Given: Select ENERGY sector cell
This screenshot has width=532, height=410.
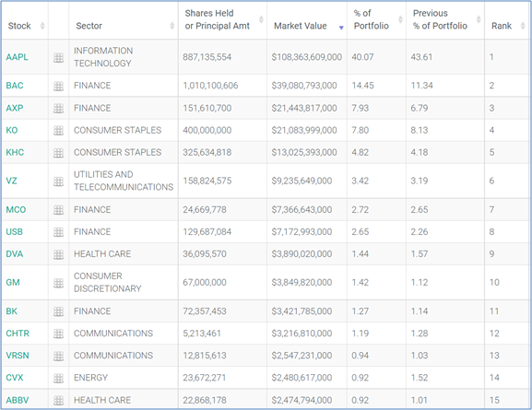Looking at the screenshot, I should [91, 378].
